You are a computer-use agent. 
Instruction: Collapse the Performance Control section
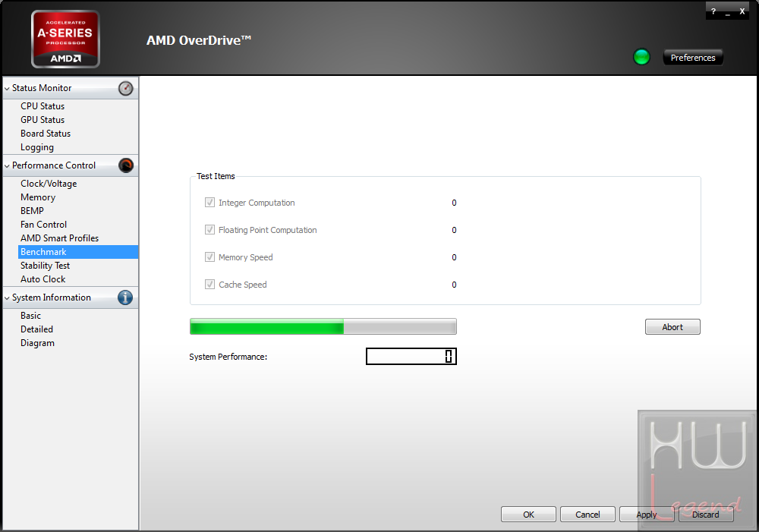[x=8, y=166]
